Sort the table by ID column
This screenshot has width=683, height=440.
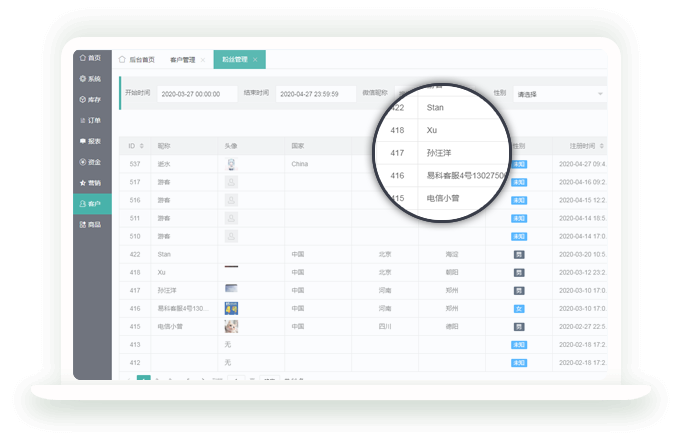(x=137, y=145)
